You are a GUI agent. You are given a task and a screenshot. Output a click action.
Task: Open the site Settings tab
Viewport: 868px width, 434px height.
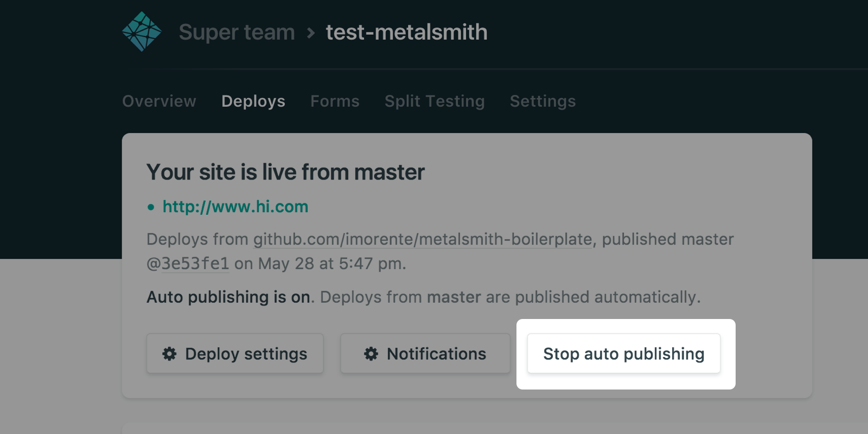[x=542, y=101]
